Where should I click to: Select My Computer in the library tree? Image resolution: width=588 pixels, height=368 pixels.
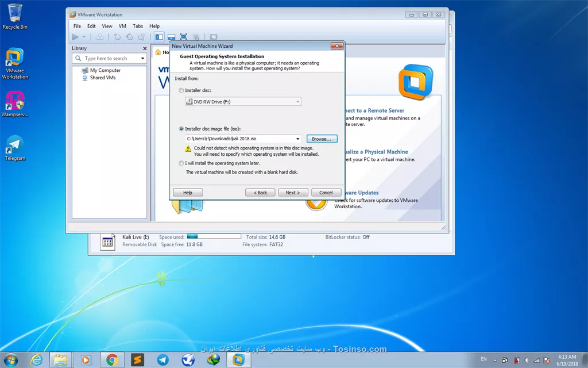(x=105, y=70)
